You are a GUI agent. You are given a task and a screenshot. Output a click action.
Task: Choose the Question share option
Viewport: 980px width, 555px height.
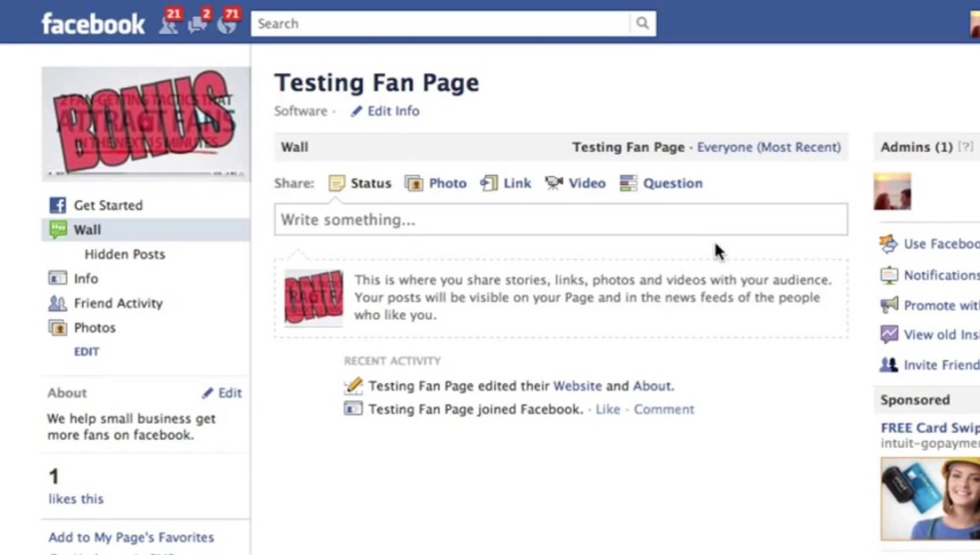click(661, 183)
